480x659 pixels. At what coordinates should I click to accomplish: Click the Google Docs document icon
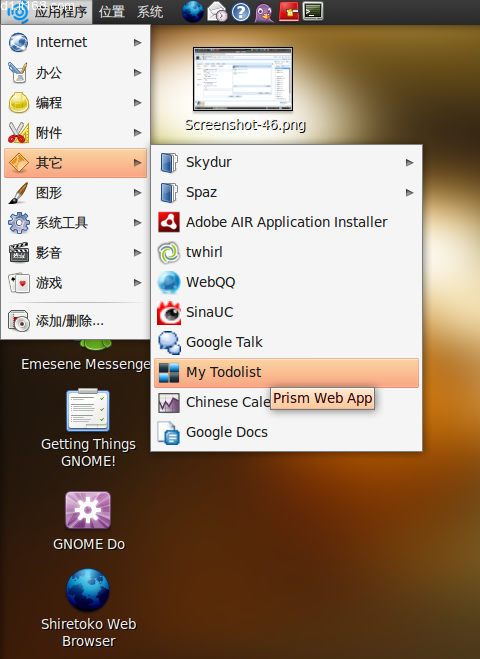(169, 432)
